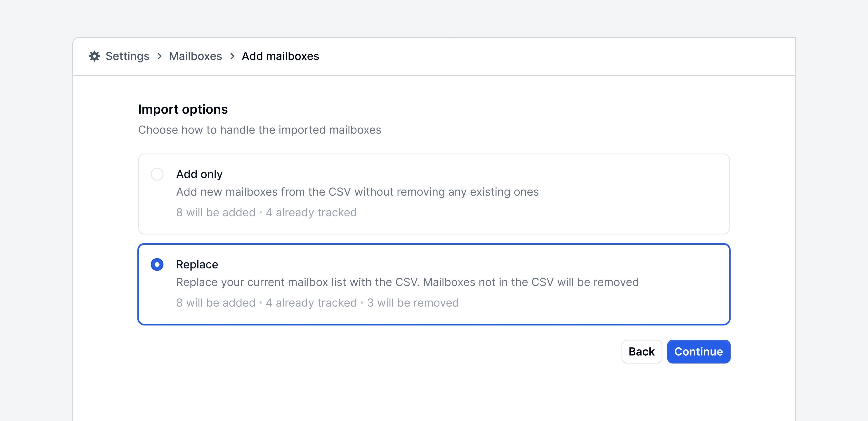This screenshot has width=868, height=421.
Task: Click the Replace option title
Action: click(x=197, y=264)
